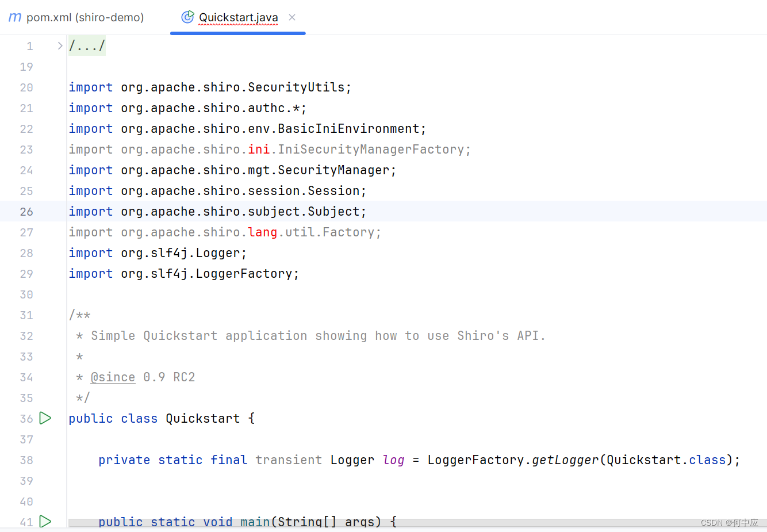The height and width of the screenshot is (532, 767).
Task: Click the 'transient' keyword
Action: click(289, 460)
